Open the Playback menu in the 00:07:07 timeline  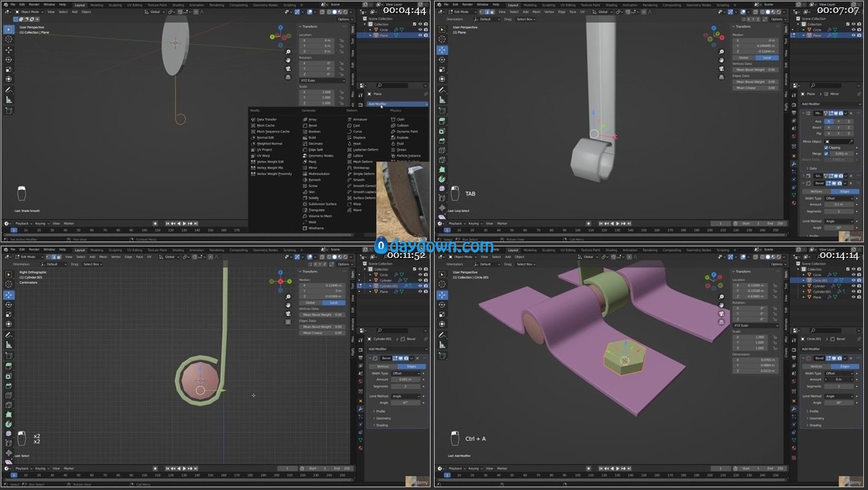[x=458, y=223]
